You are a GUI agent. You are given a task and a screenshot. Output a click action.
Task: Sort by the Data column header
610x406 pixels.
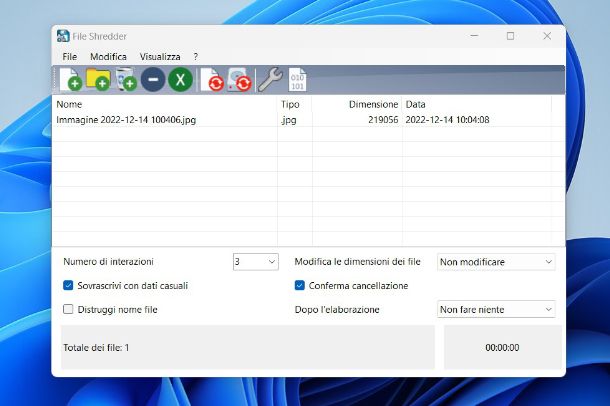pyautogui.click(x=477, y=104)
